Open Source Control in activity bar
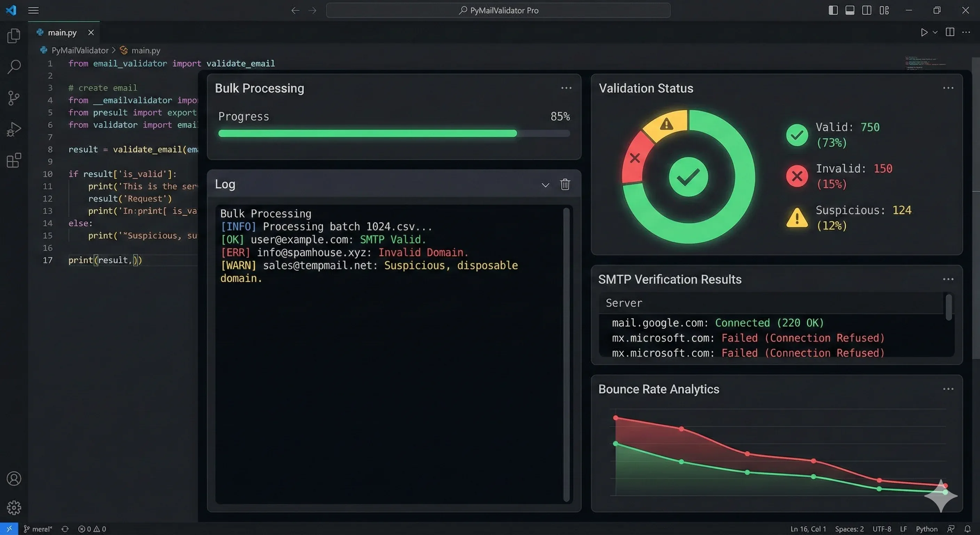 tap(14, 98)
